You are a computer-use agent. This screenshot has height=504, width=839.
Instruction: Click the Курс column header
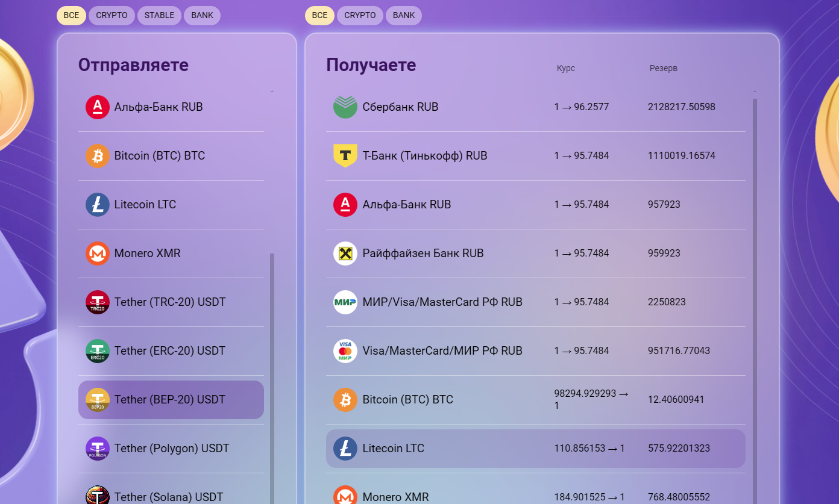pos(566,68)
